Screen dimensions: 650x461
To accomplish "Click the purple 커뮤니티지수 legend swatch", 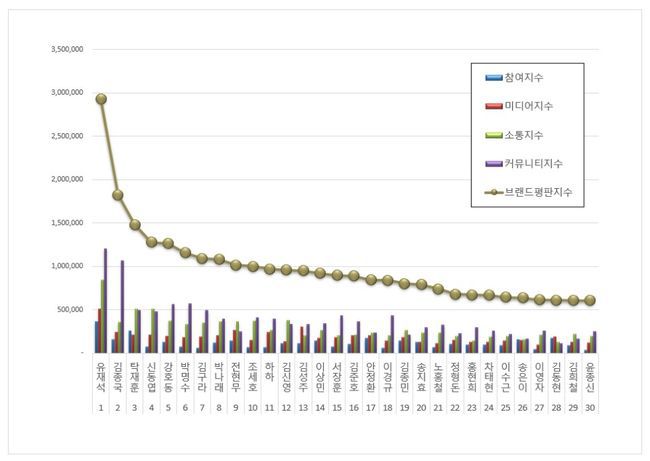I will tap(496, 162).
